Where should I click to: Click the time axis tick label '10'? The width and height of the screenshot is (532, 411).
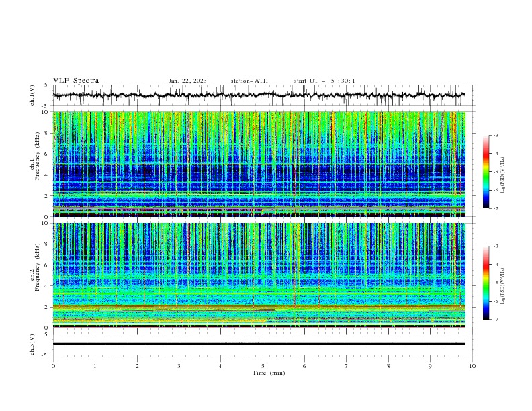click(472, 366)
